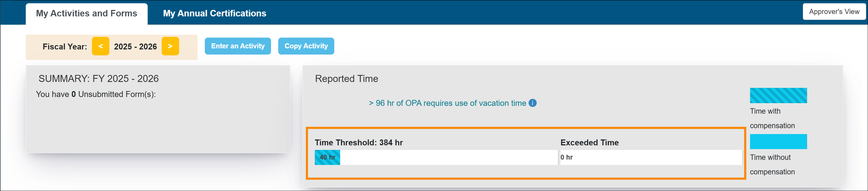Advance to next fiscal year arrow

(170, 46)
